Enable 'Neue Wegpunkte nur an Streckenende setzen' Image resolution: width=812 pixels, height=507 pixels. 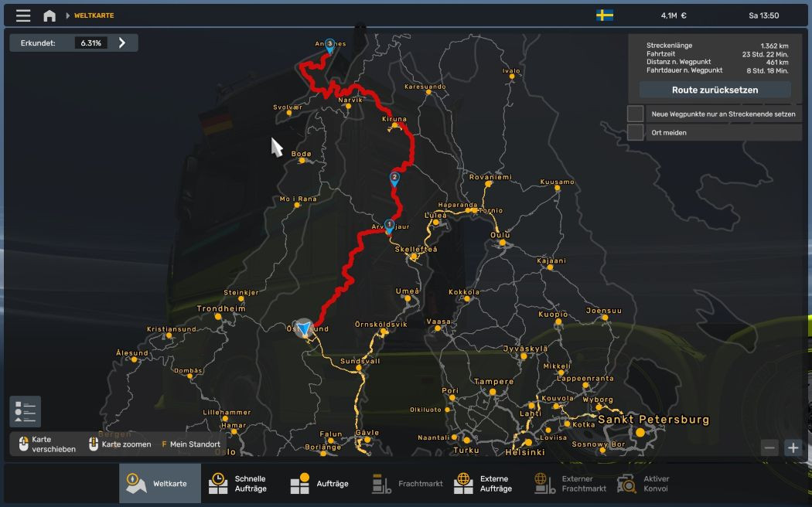pos(635,114)
